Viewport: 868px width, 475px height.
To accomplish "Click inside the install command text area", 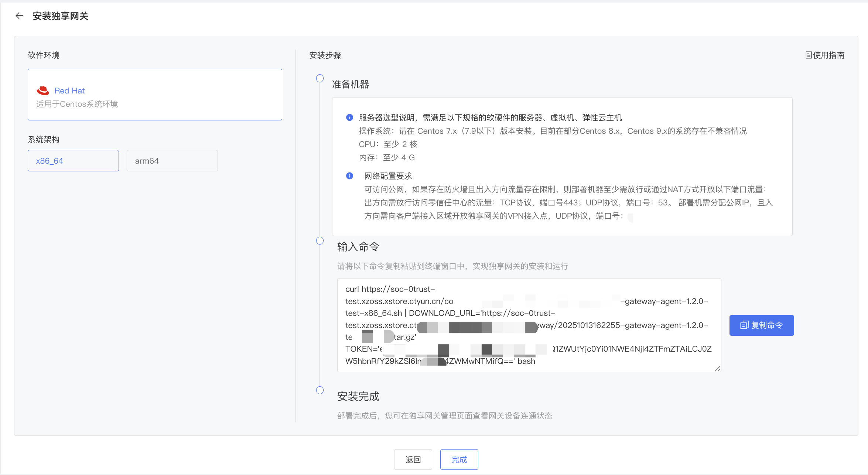I will [528, 325].
